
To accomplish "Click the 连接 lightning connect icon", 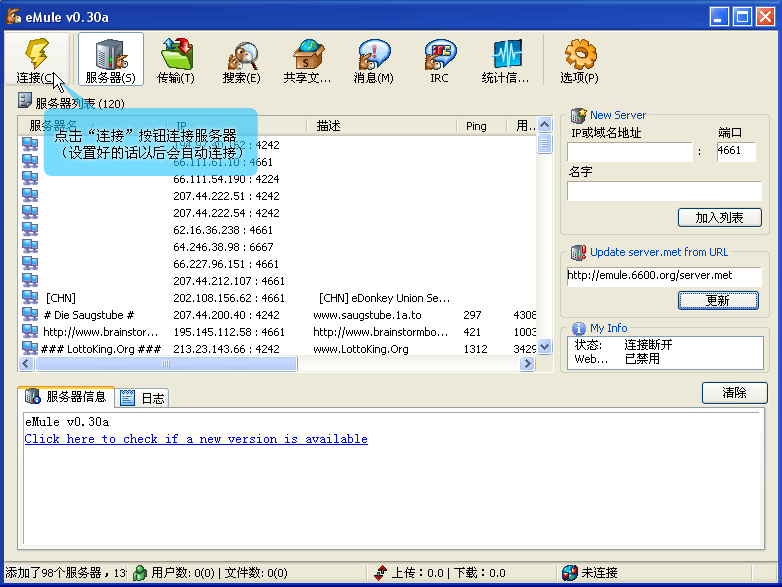I will click(x=37, y=53).
